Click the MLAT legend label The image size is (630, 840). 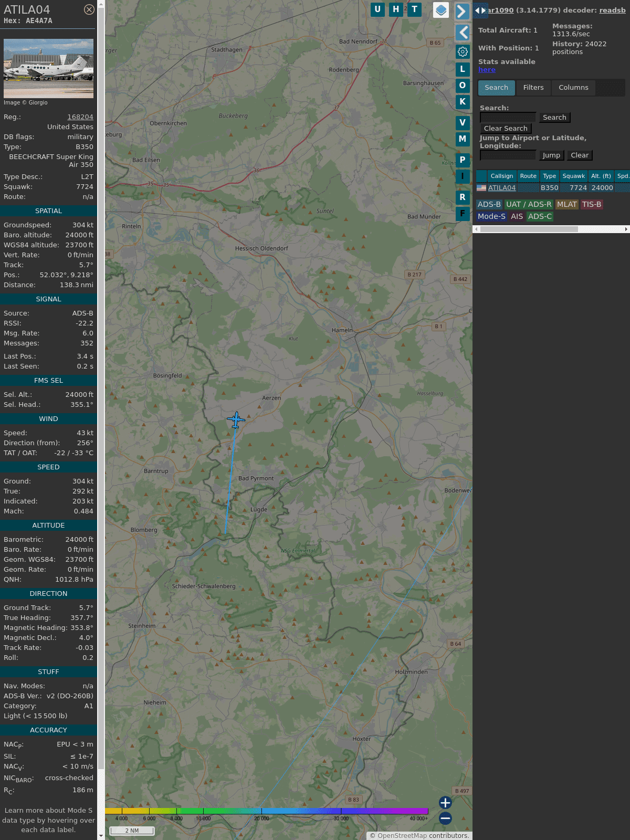(567, 205)
